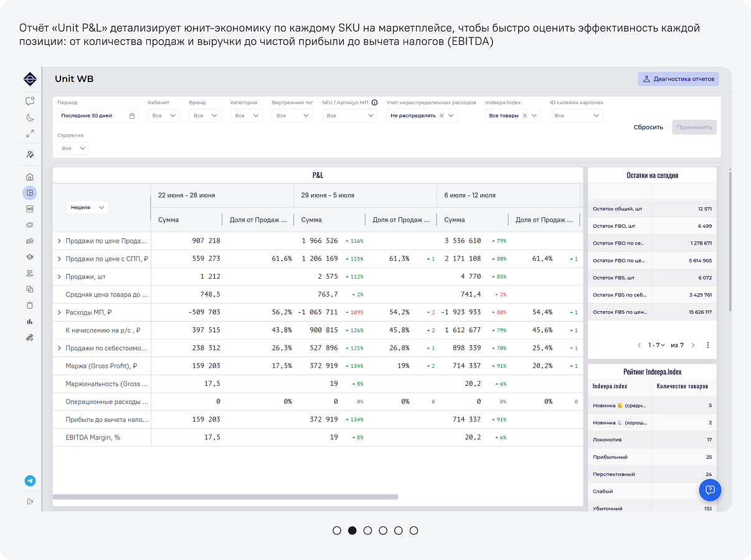751x560 pixels.
Task: Select the last carousel dot below the report
Action: pyautogui.click(x=413, y=531)
